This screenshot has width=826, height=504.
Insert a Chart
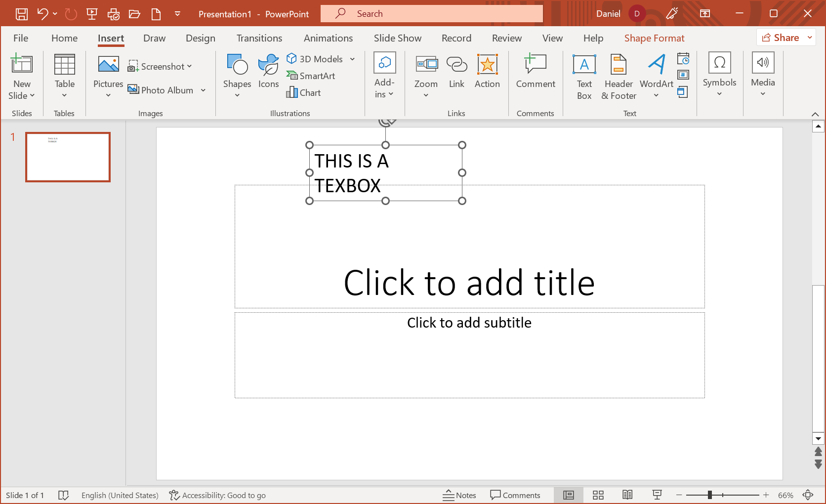click(x=304, y=92)
